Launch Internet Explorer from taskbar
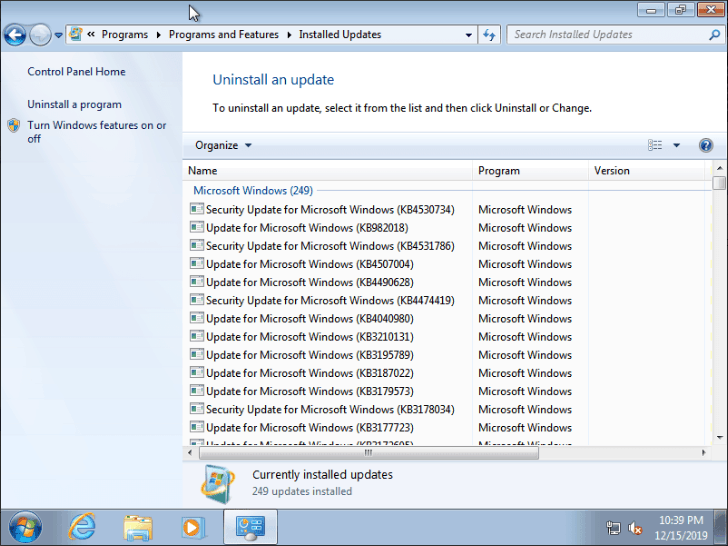The height and width of the screenshot is (546, 728). click(82, 527)
